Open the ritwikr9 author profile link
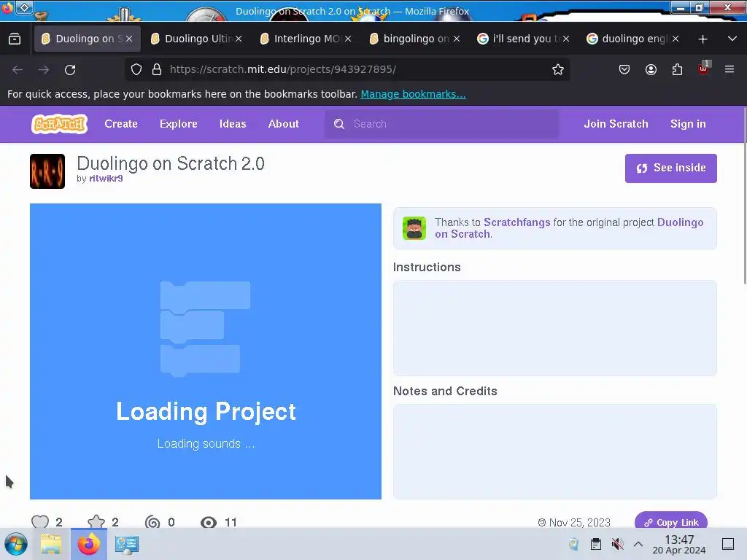 pyautogui.click(x=106, y=179)
